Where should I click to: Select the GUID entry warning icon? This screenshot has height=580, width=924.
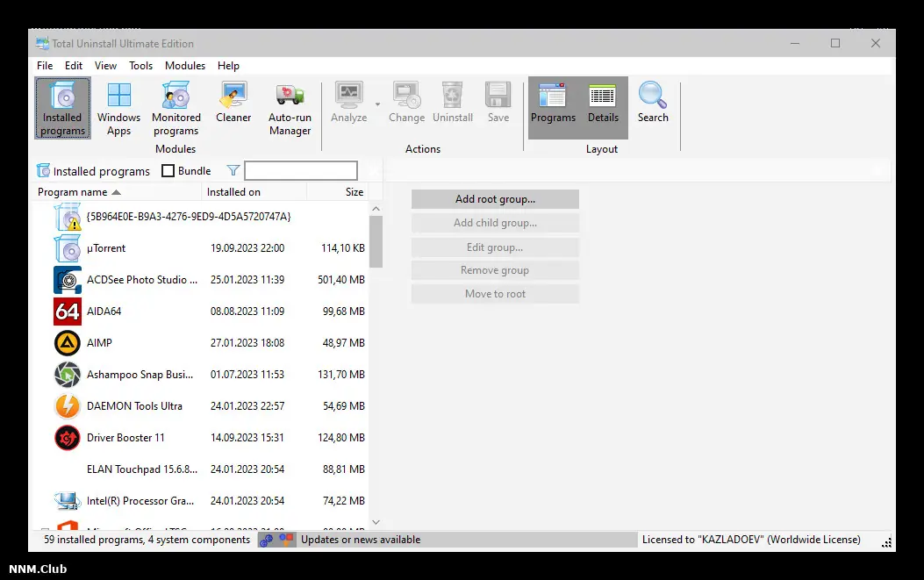coord(68,217)
